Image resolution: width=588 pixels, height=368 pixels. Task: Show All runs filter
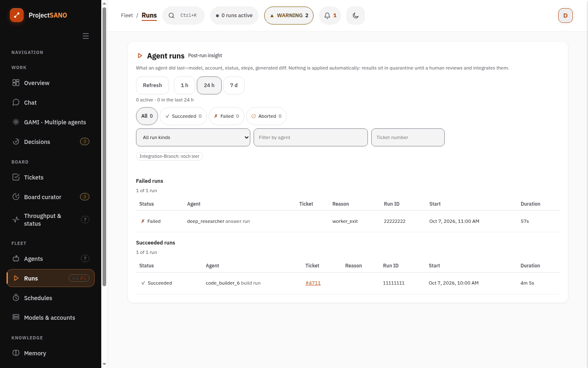pyautogui.click(x=147, y=116)
